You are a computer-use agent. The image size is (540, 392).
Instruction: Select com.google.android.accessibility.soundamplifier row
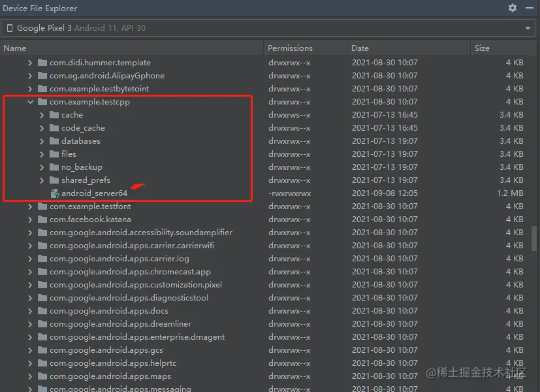268,233
